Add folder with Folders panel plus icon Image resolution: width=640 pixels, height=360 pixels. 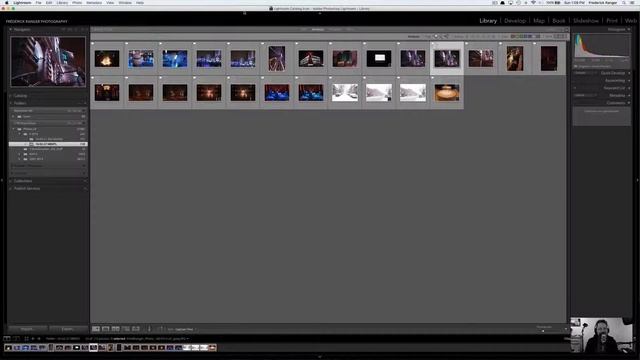click(85, 103)
